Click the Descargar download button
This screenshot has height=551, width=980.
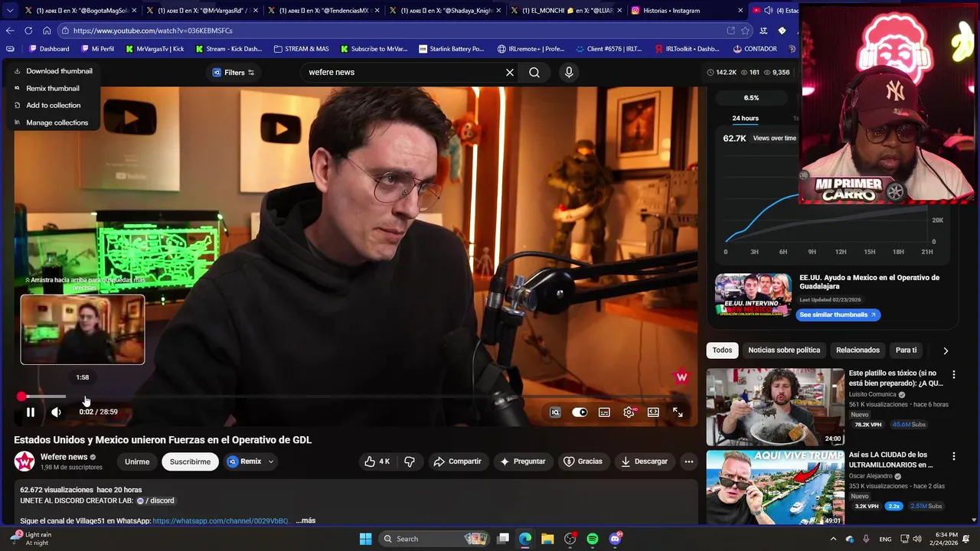pos(644,461)
